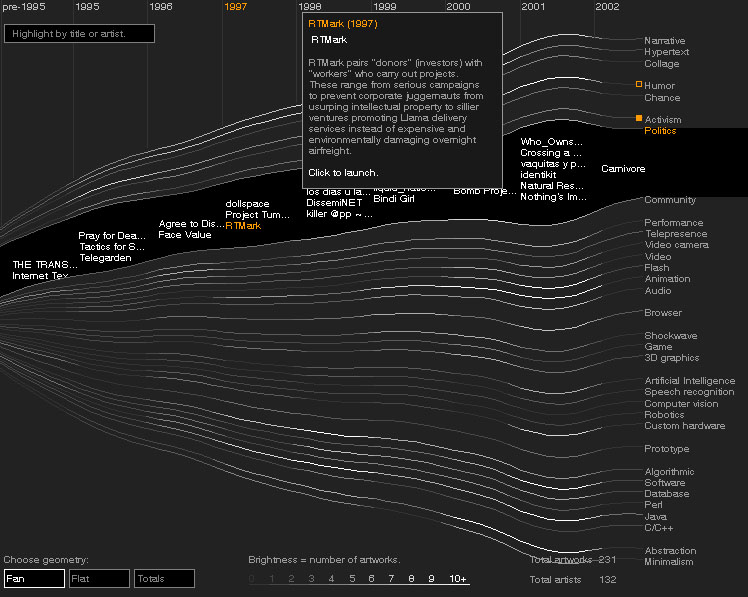The height and width of the screenshot is (597, 748).
Task: Click the filled orange square beside Activism
Action: click(x=639, y=119)
